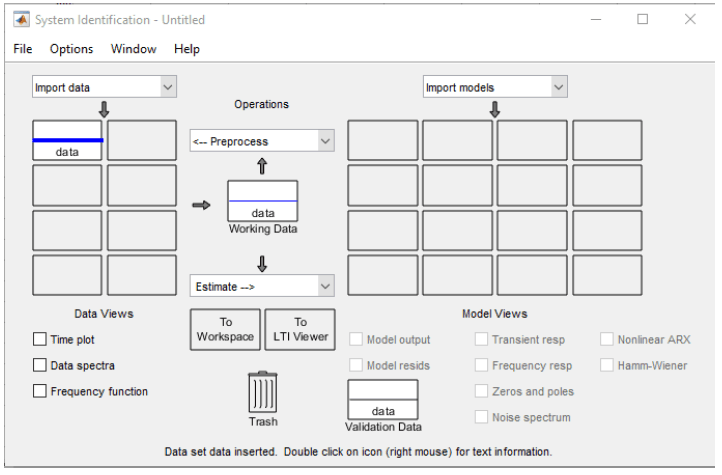Screen dimensions: 722x475
Task: Click the To LTI Viewer button
Action: point(300,330)
